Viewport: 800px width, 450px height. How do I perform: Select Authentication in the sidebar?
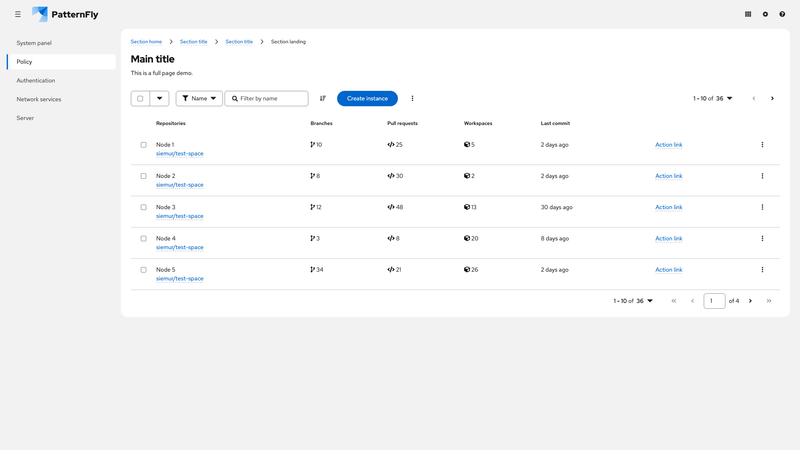coord(36,80)
